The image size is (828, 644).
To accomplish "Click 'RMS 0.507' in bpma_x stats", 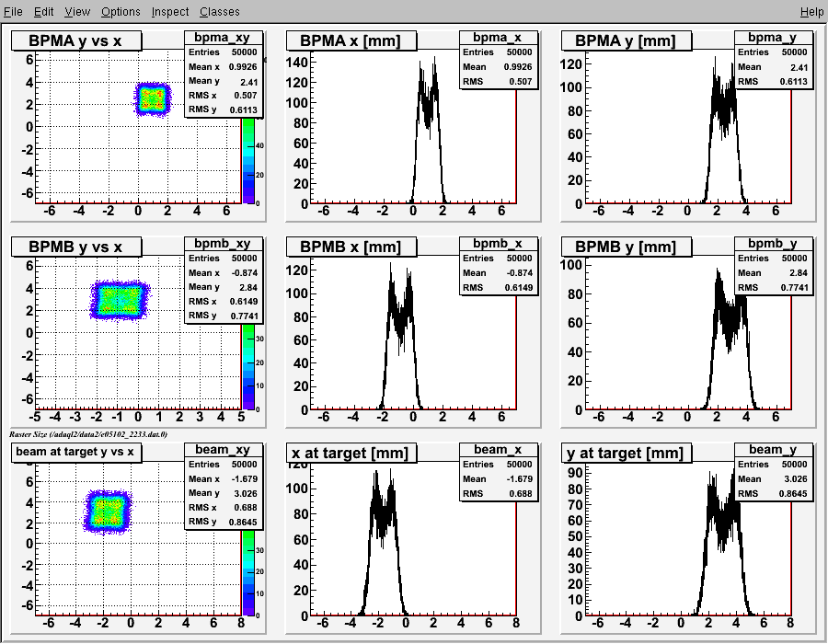I will 498,81.
